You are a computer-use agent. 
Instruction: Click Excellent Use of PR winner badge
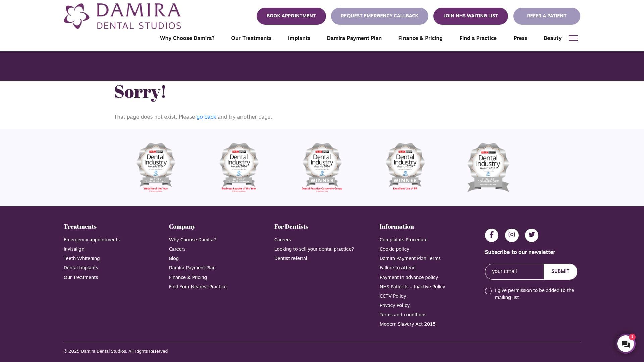click(405, 167)
